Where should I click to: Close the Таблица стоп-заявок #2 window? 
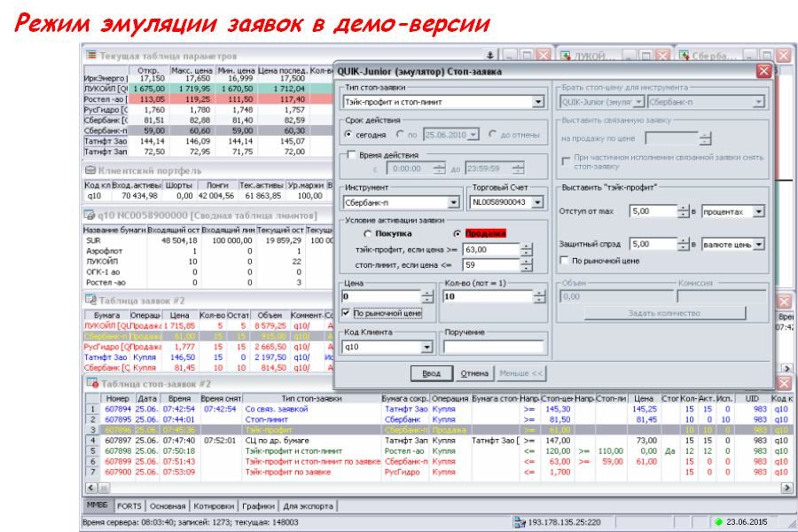[x=785, y=383]
